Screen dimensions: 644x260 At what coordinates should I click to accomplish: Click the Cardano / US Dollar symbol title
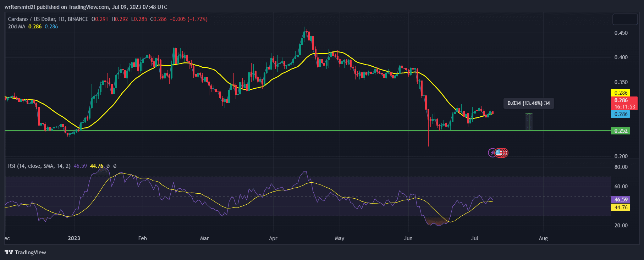pyautogui.click(x=48, y=19)
